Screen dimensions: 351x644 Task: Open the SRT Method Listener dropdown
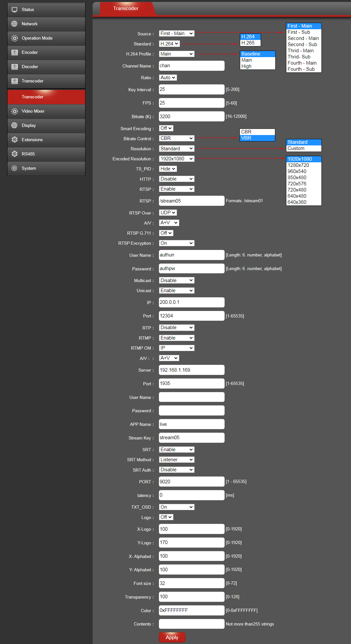pyautogui.click(x=176, y=460)
